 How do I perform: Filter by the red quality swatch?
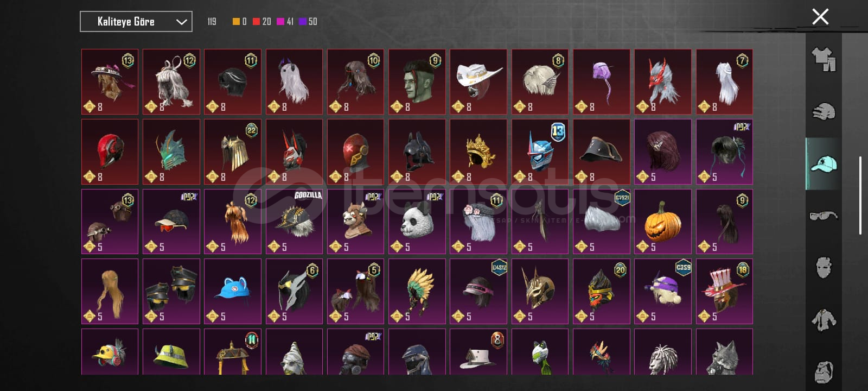pyautogui.click(x=256, y=22)
